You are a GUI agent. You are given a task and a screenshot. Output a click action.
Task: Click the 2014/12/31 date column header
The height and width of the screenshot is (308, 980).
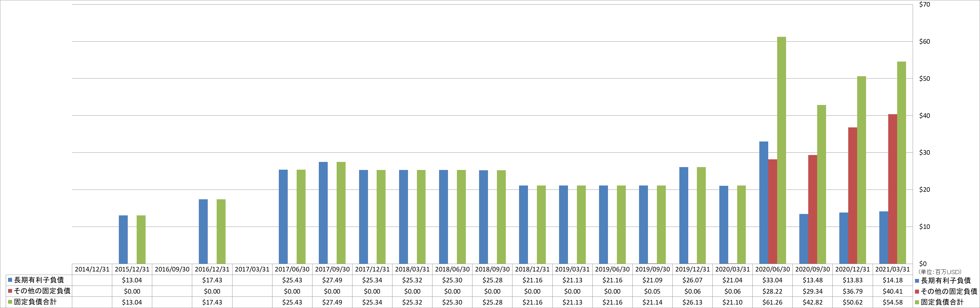coord(92,269)
